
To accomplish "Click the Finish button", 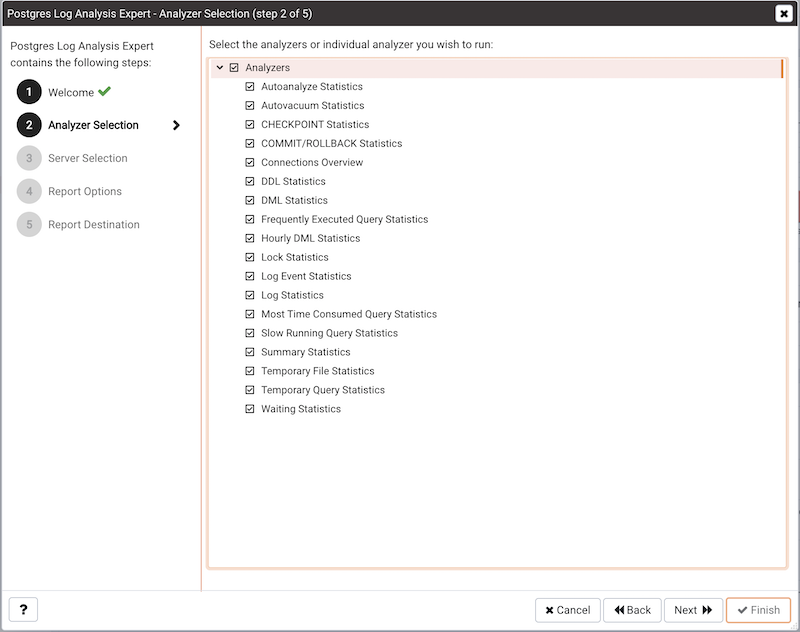I will click(x=759, y=610).
